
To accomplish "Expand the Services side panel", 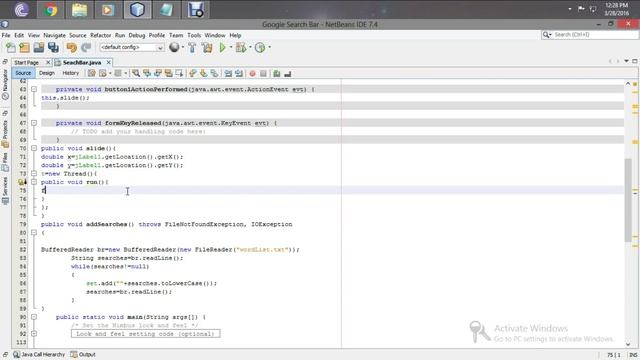I will 5,190.
